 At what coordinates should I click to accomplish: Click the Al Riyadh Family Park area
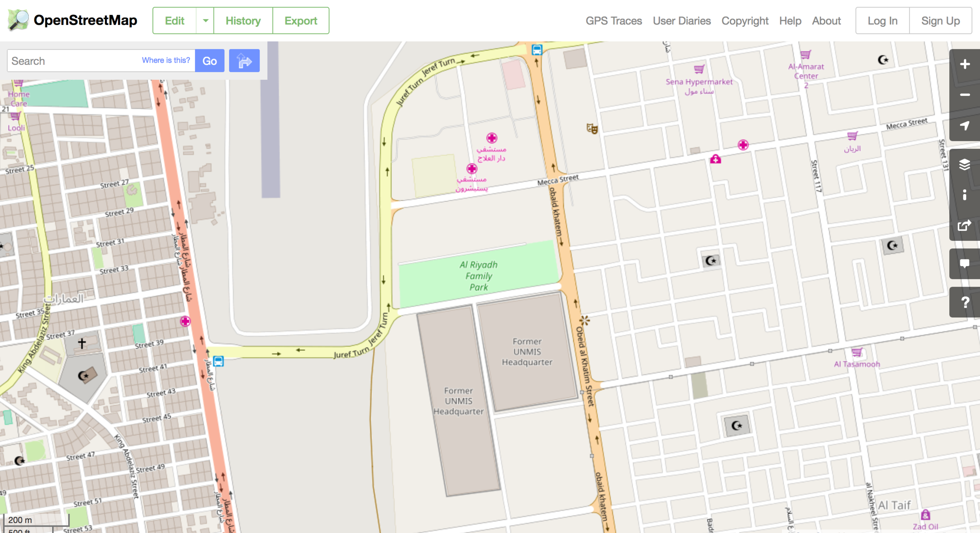click(x=479, y=276)
